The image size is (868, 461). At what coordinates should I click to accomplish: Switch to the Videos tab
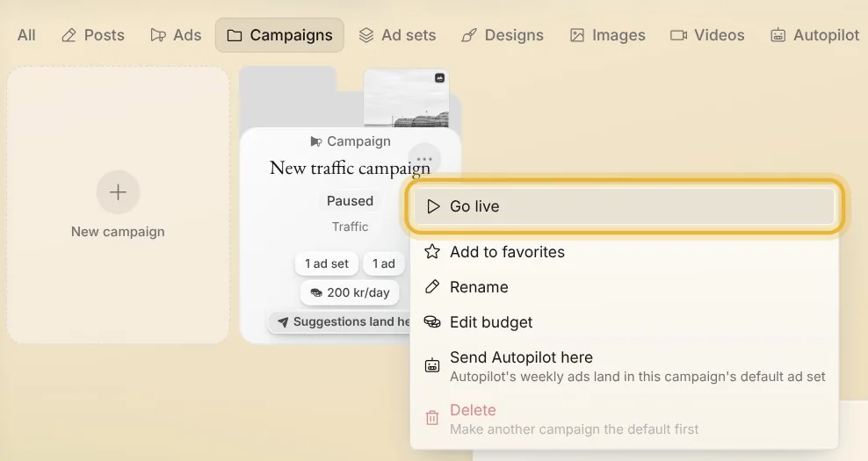tap(707, 35)
